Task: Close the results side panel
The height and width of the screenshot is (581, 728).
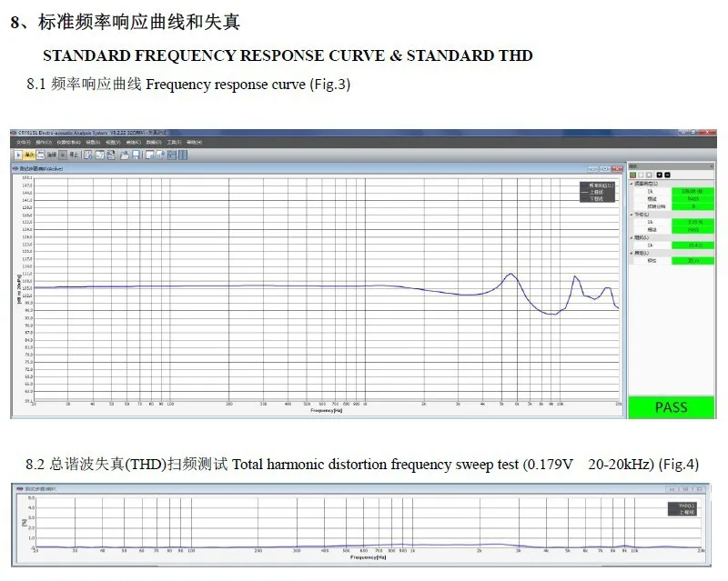Action: (x=712, y=166)
